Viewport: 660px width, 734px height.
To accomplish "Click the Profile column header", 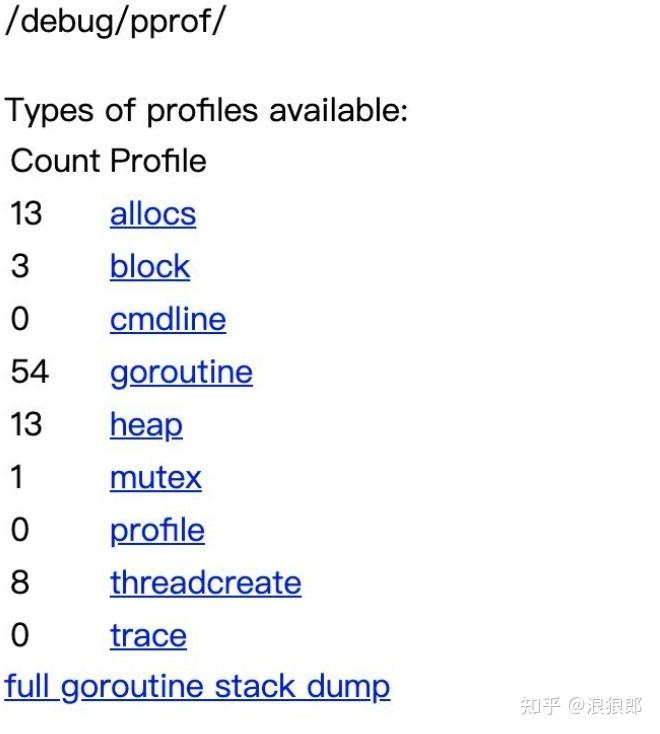I will [158, 161].
